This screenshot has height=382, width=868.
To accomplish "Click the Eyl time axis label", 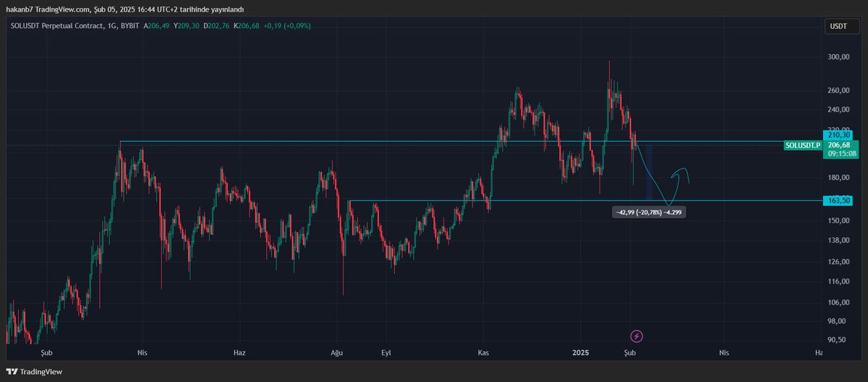I will pos(386,352).
